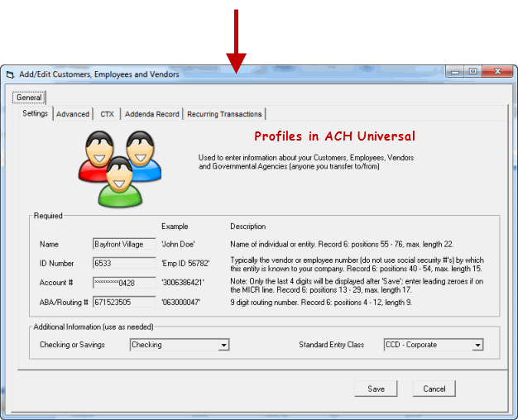Click the 'Only the last 4 digits' note
This screenshot has height=420, width=518.
[x=357, y=285]
